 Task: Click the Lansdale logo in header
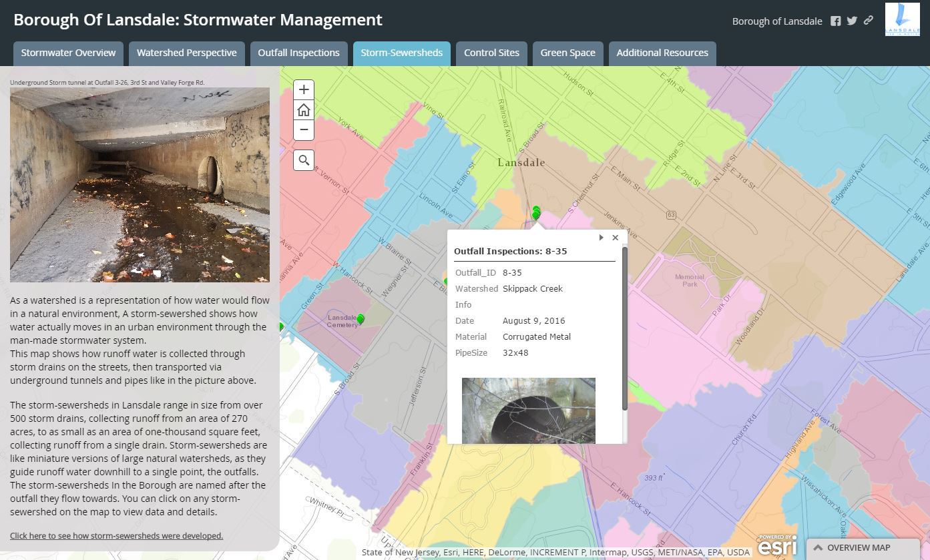click(902, 19)
